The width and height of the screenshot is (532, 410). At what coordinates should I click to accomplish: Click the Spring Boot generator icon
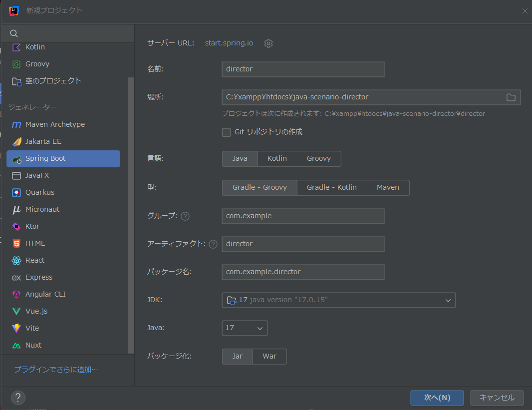(x=16, y=159)
